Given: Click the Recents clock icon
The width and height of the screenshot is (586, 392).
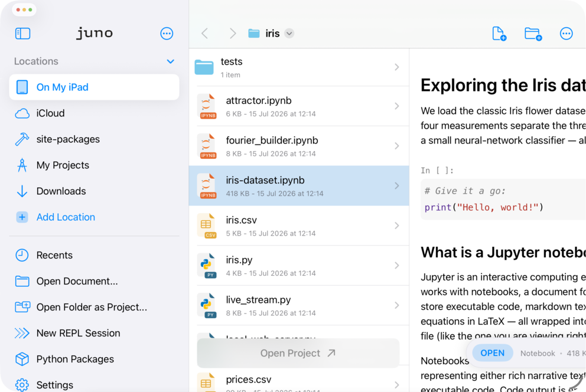Looking at the screenshot, I should point(22,255).
